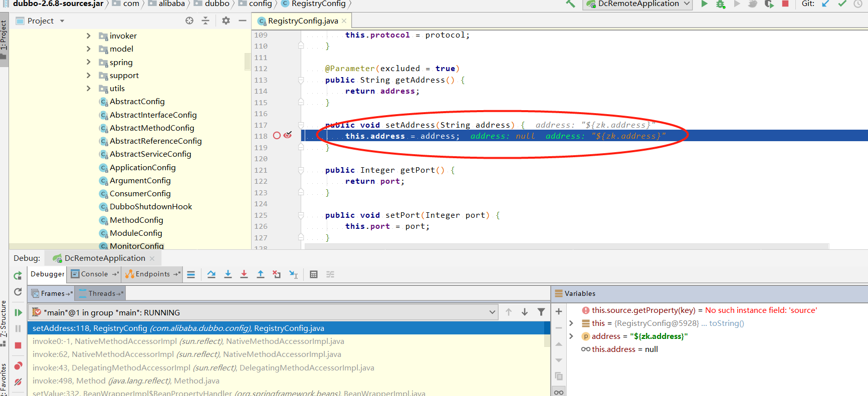
Task: Click the toString() link on 'this'
Action: (727, 323)
